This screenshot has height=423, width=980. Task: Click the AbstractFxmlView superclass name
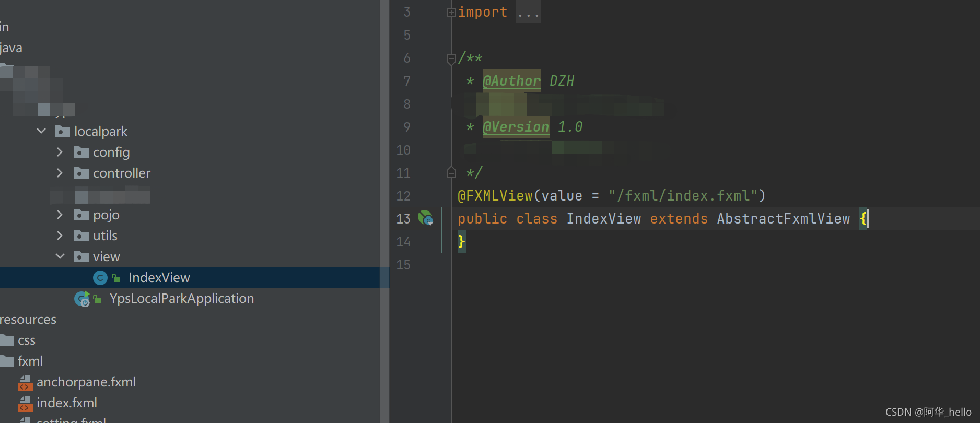[784, 219]
